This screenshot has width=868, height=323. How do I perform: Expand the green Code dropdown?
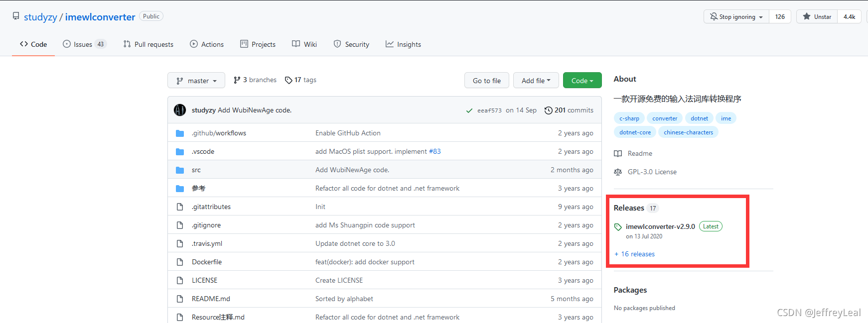tap(582, 81)
